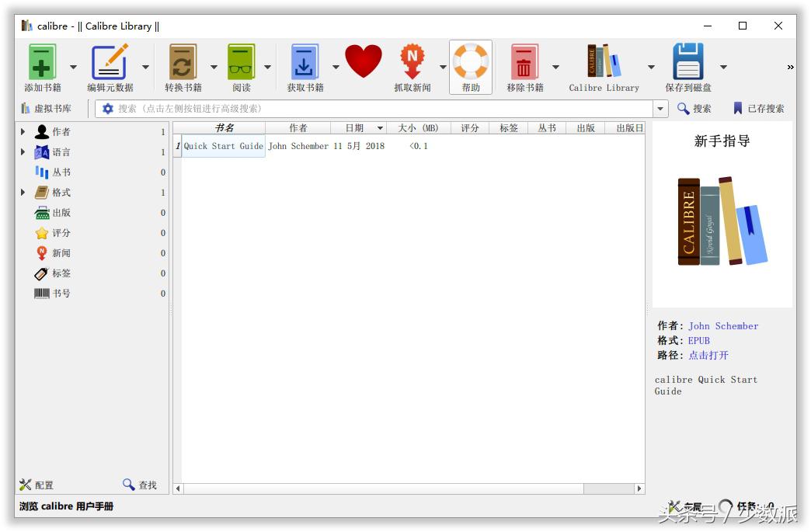Click the 帮助 (Help) lifebuoy icon
The width and height of the screenshot is (811, 532).
pyautogui.click(x=471, y=62)
